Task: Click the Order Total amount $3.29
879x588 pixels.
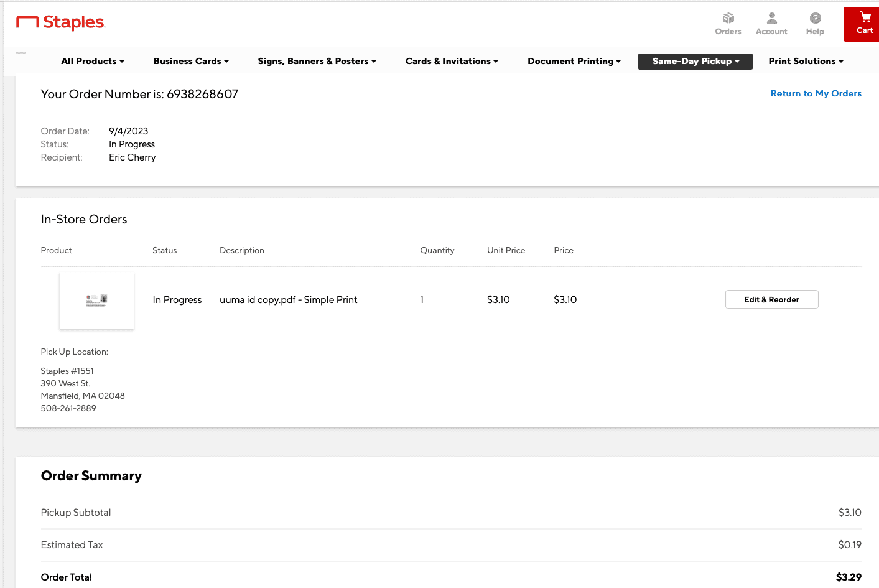Action: tap(849, 577)
